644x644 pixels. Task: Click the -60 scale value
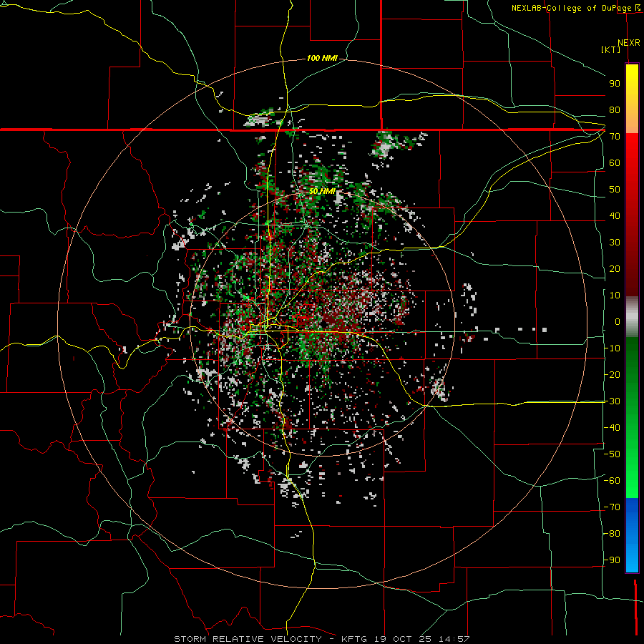click(612, 481)
